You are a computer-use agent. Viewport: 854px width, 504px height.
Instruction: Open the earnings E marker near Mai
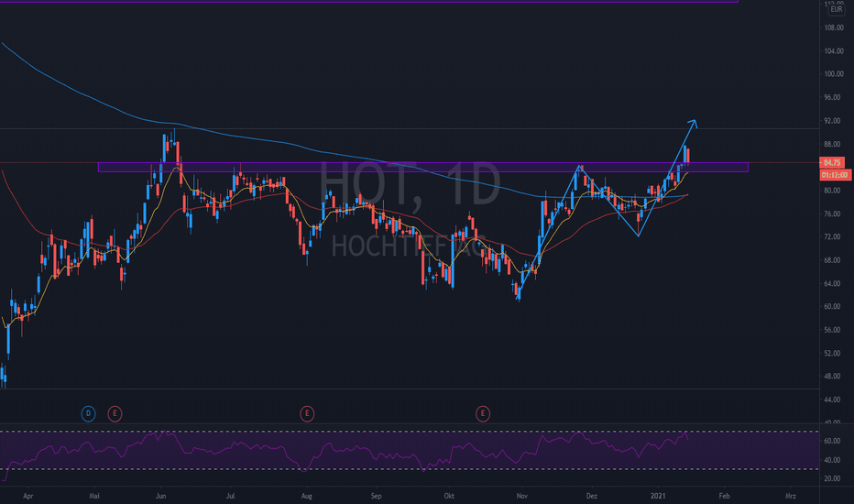[115, 413]
